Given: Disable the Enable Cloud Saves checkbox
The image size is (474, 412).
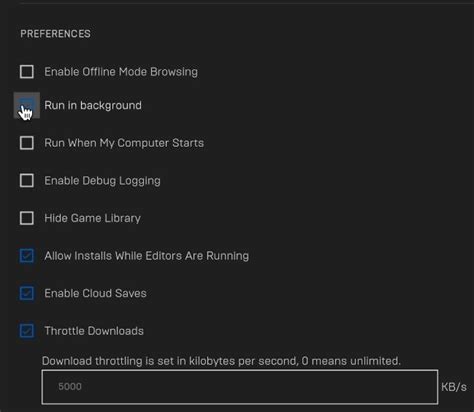Looking at the screenshot, I should pos(27,293).
